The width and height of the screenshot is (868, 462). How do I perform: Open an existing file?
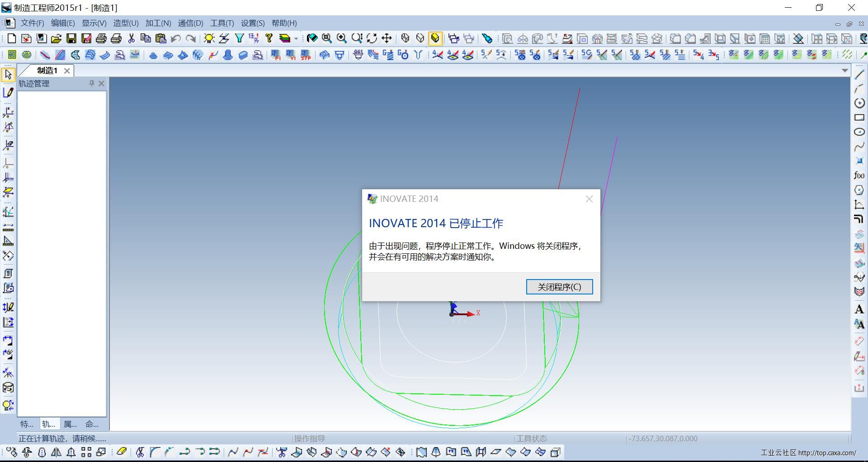click(x=56, y=38)
